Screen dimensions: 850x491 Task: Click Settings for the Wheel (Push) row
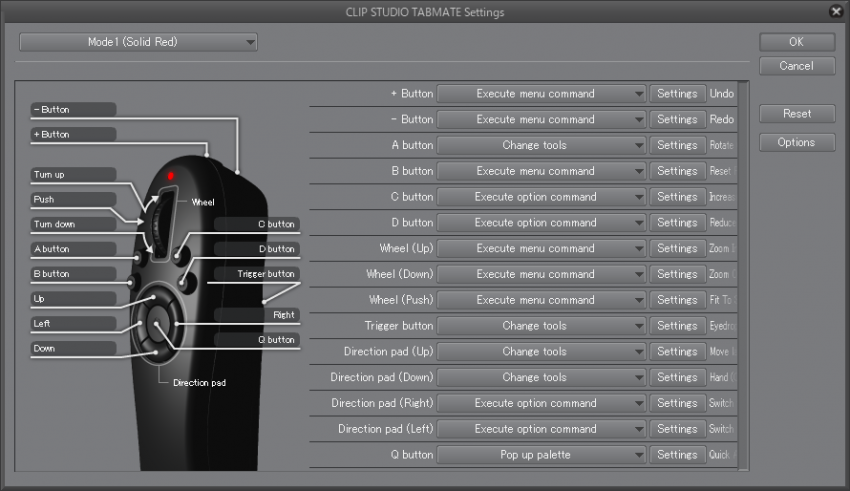pos(678,300)
